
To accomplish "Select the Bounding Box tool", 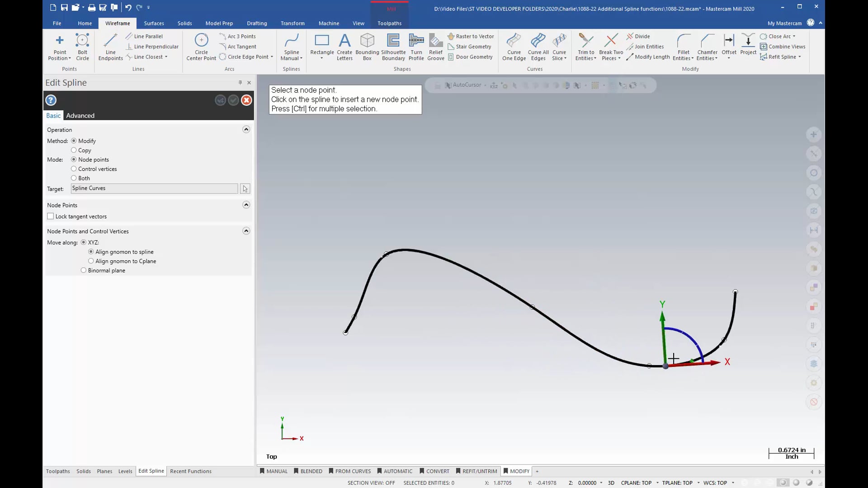I will (x=367, y=47).
